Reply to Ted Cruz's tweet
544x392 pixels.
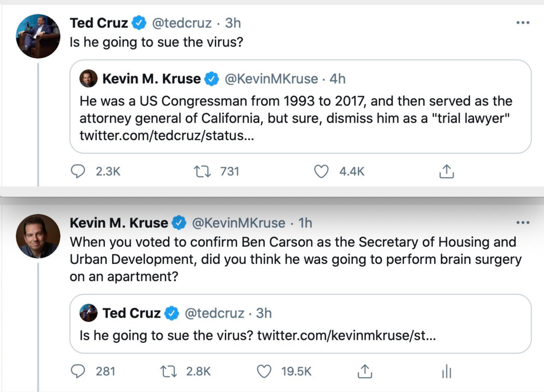tap(79, 171)
